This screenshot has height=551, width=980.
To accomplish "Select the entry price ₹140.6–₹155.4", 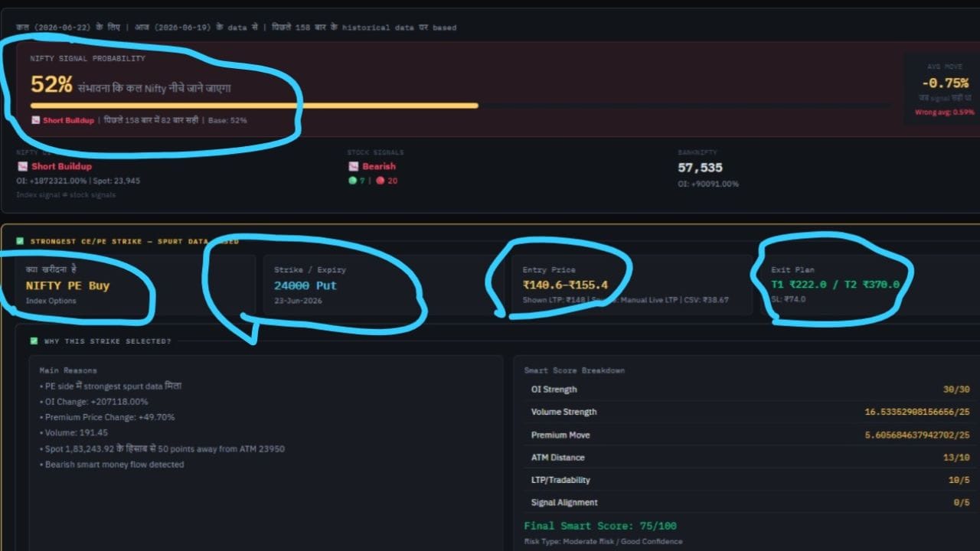I will [x=565, y=285].
